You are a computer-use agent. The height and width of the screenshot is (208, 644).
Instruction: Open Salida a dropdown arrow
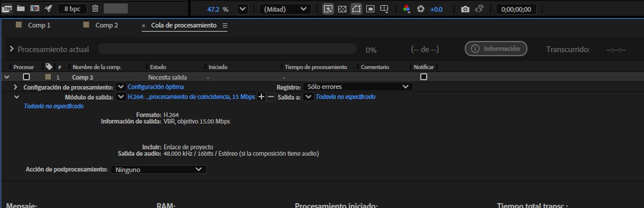(308, 97)
